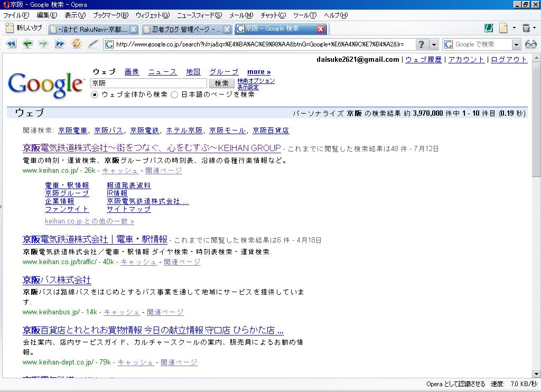The image size is (541, 392).
Task: Open the keihan.co.jp との他の一致 link
Action: click(x=89, y=221)
